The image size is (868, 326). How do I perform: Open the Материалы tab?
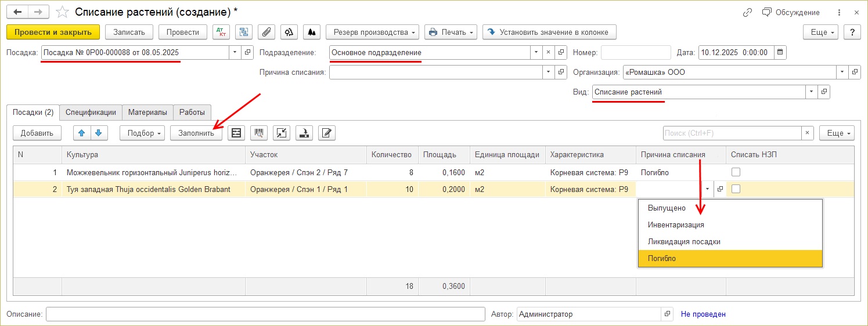click(147, 112)
